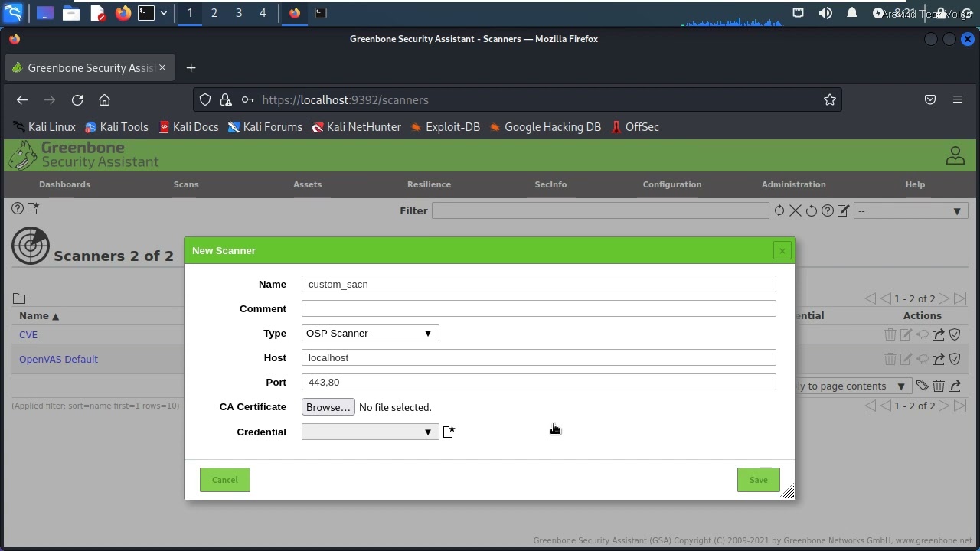Screen dimensions: 980x551
Task: Open the Kali Tools bookmark
Action: coord(116,127)
